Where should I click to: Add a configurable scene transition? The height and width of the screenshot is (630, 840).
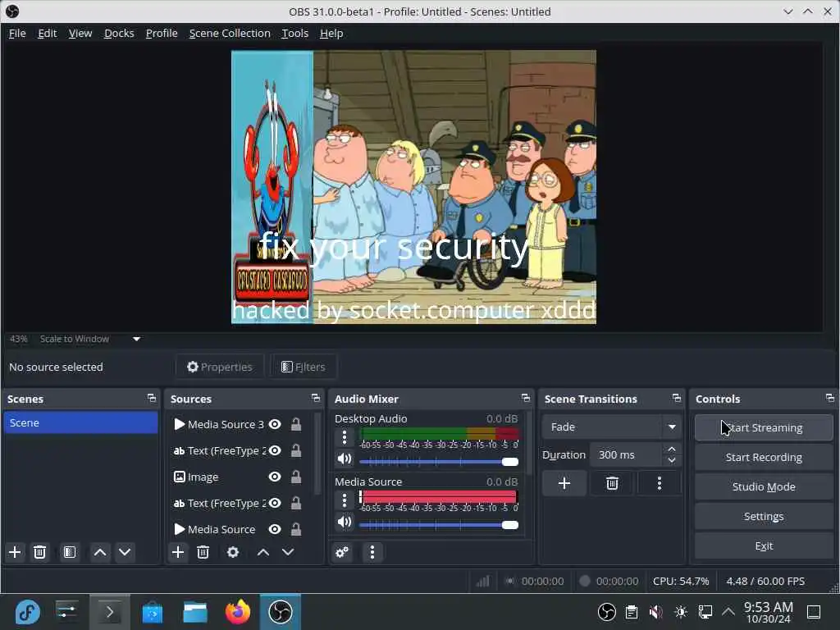point(564,484)
